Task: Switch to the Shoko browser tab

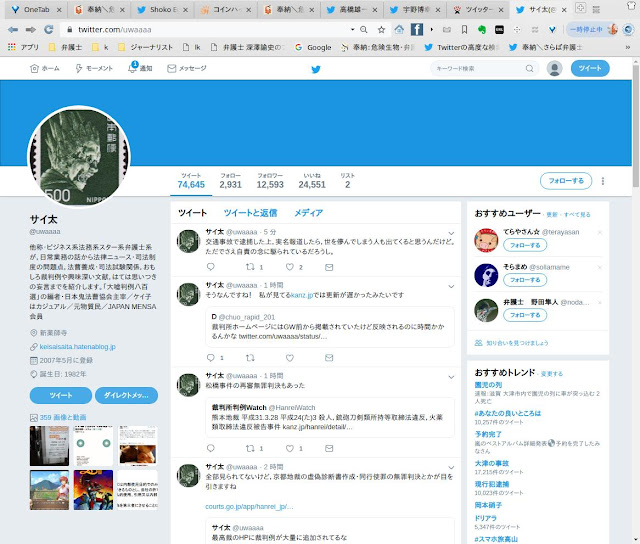Action: [163, 10]
